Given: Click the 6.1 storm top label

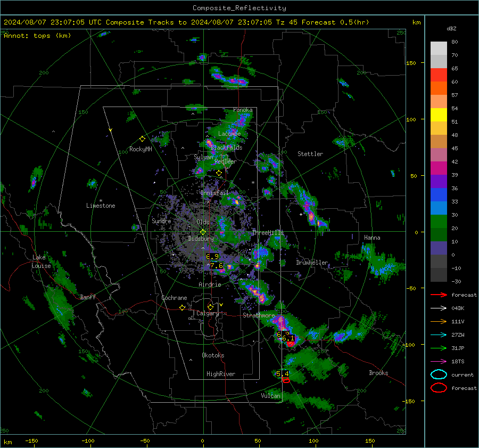Looking at the screenshot, I should [x=288, y=338].
